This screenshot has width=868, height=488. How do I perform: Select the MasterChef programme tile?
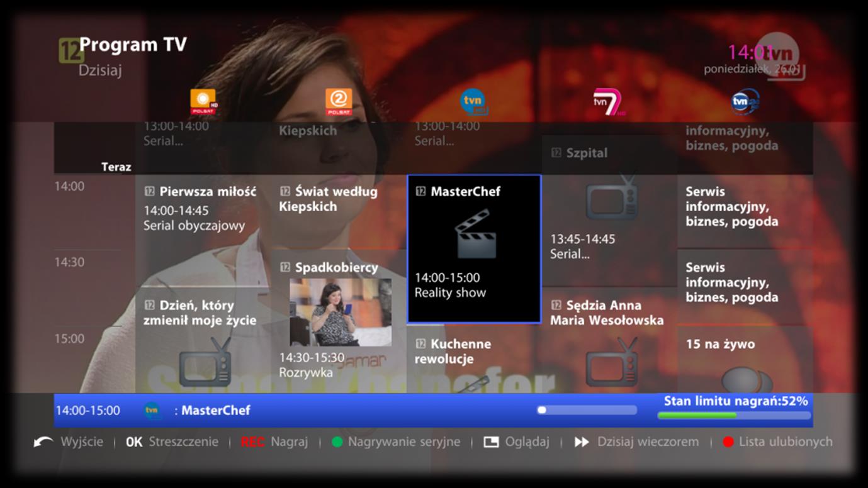pos(474,249)
